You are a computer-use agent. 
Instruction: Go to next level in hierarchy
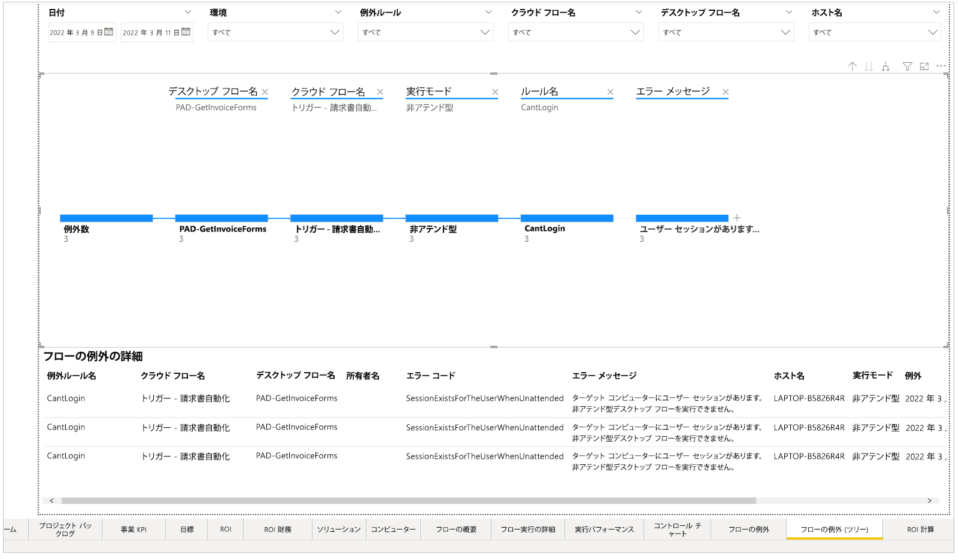tap(869, 66)
